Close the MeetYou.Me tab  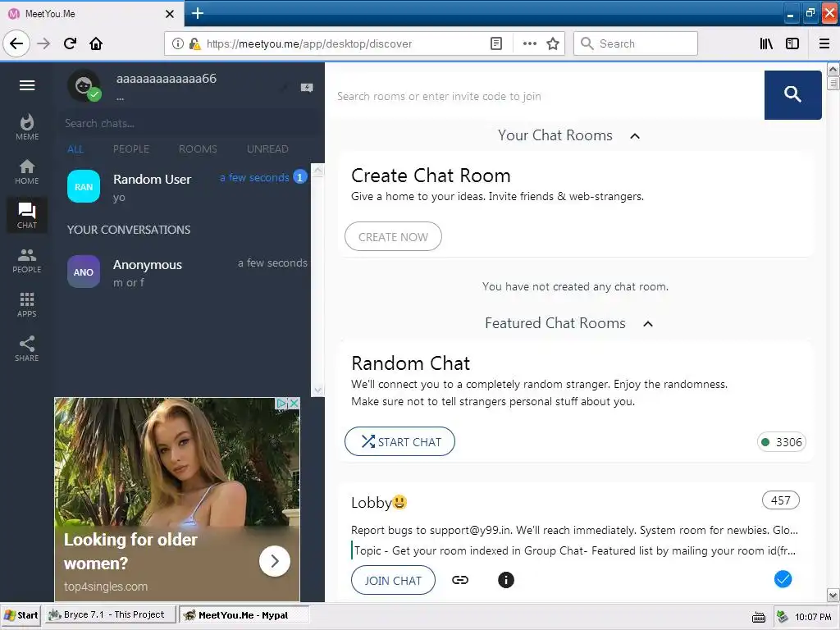click(x=169, y=14)
